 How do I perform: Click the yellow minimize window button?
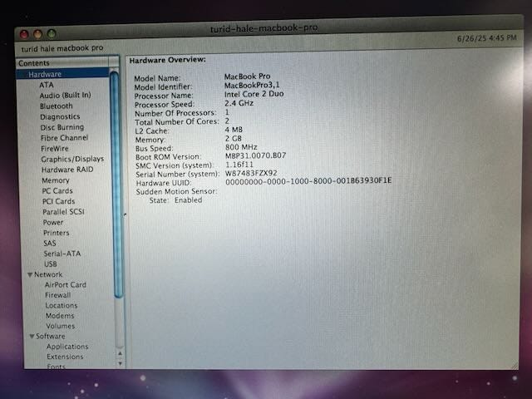37,34
